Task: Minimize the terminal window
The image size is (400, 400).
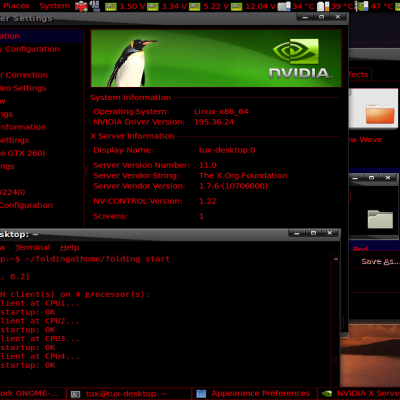Action: point(297,233)
